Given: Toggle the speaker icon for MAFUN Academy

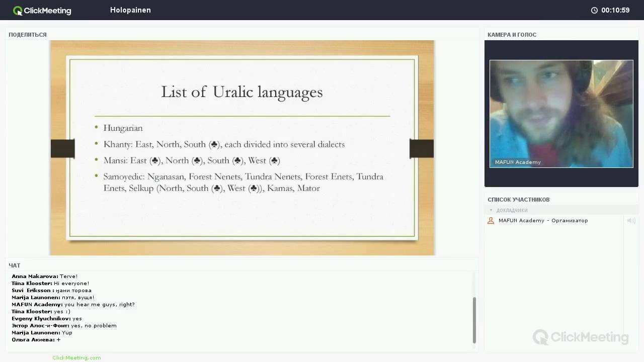Looking at the screenshot, I should 631,220.
